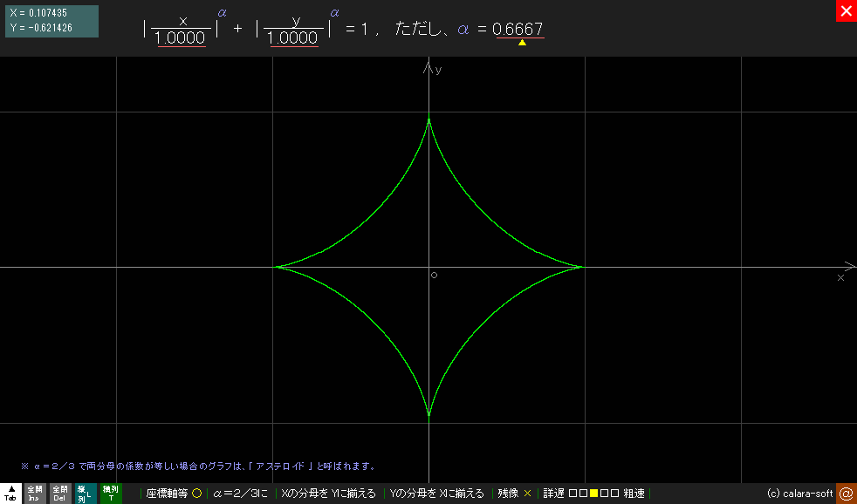
Task: Click the α value 0.6667 field
Action: pyautogui.click(x=518, y=29)
